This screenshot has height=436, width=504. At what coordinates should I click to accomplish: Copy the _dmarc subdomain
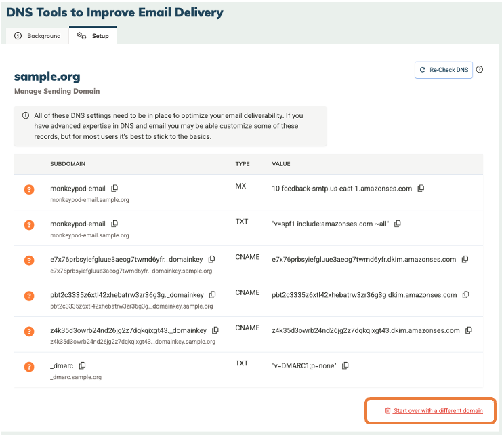[82, 365]
